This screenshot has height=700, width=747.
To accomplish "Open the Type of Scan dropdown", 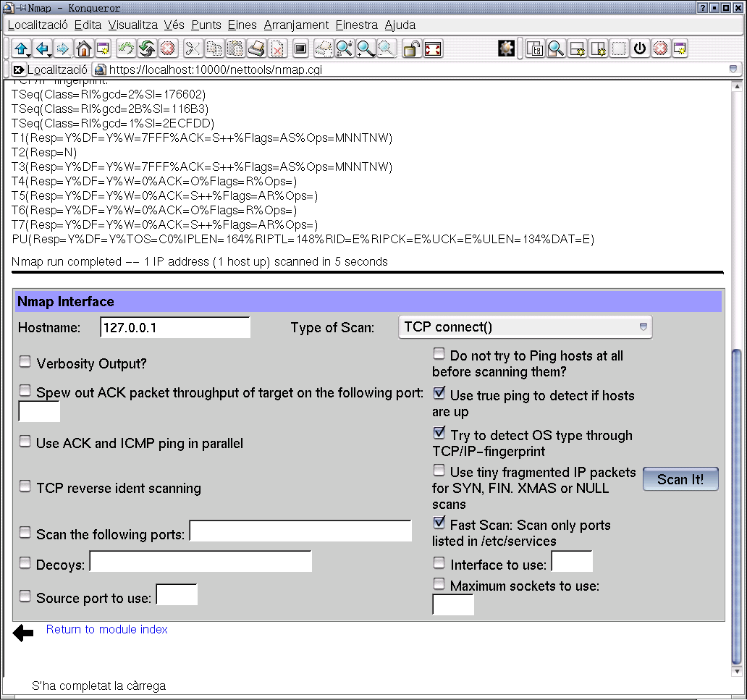I will [x=525, y=327].
